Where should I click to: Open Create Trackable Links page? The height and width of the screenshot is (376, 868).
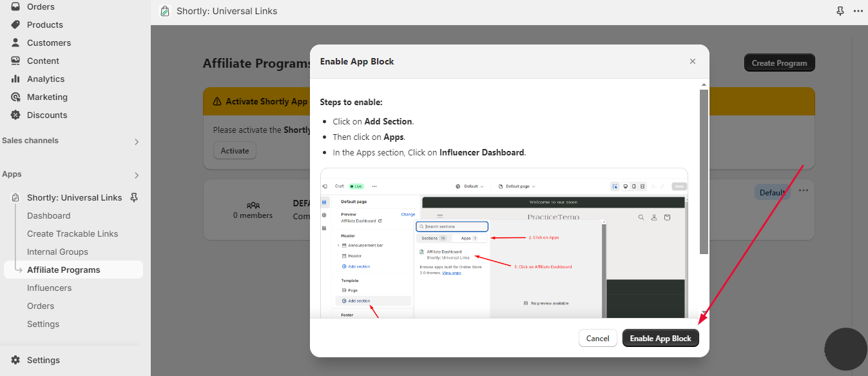(x=72, y=233)
